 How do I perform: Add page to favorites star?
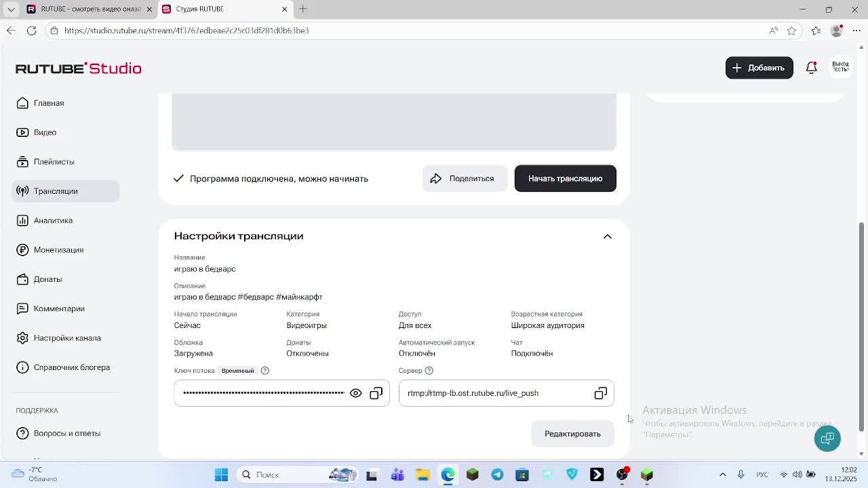coord(792,30)
